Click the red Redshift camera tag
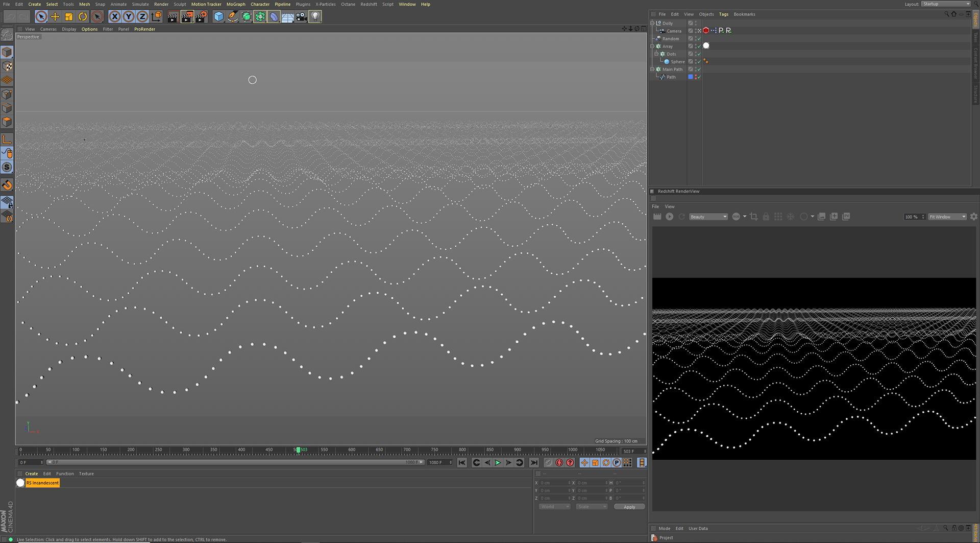 706,31
